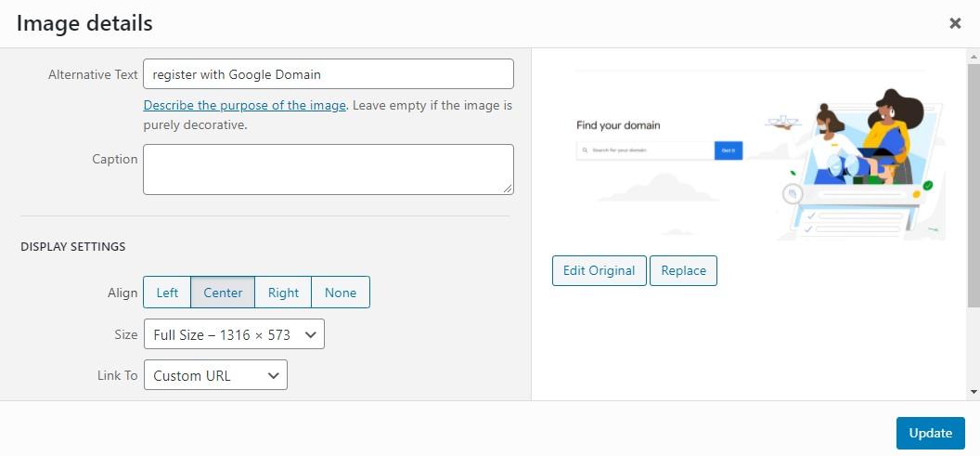Viewport: 980px width, 456px height.
Task: Focus the Alternative Text field
Action: coord(329,73)
